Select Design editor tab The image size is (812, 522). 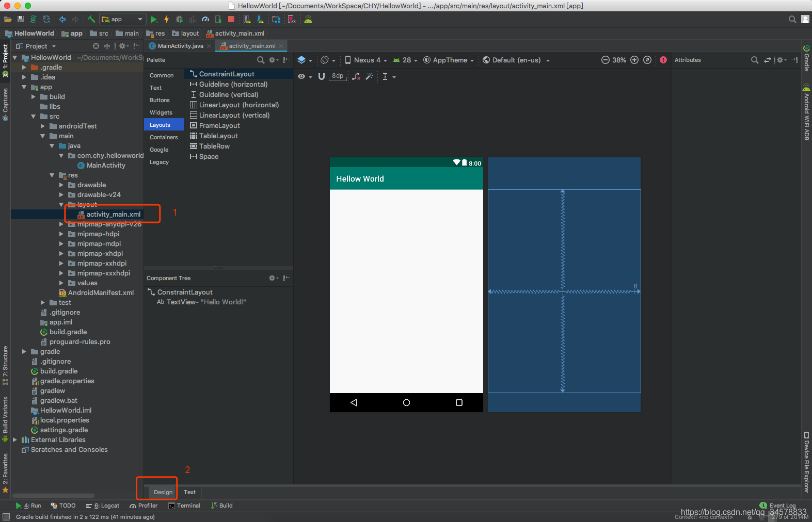[x=163, y=492]
